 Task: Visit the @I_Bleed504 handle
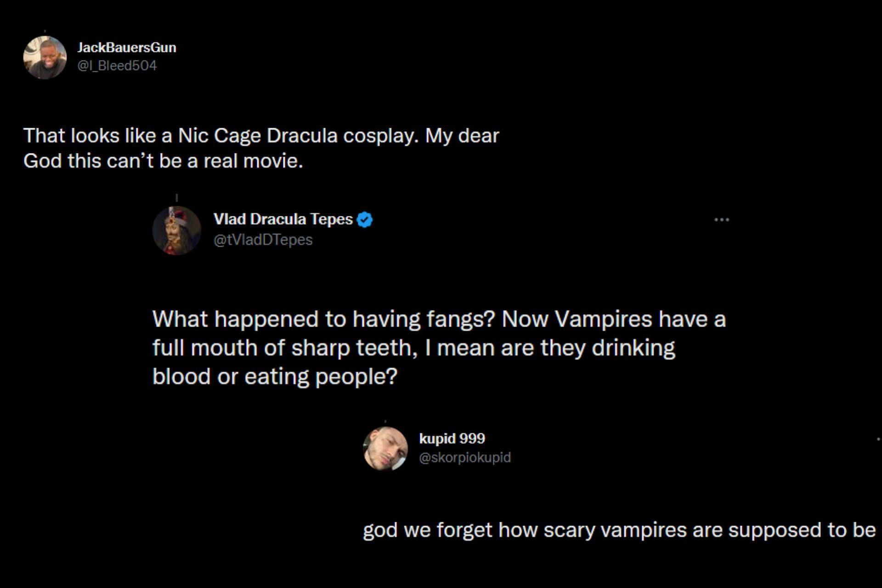pos(117,66)
